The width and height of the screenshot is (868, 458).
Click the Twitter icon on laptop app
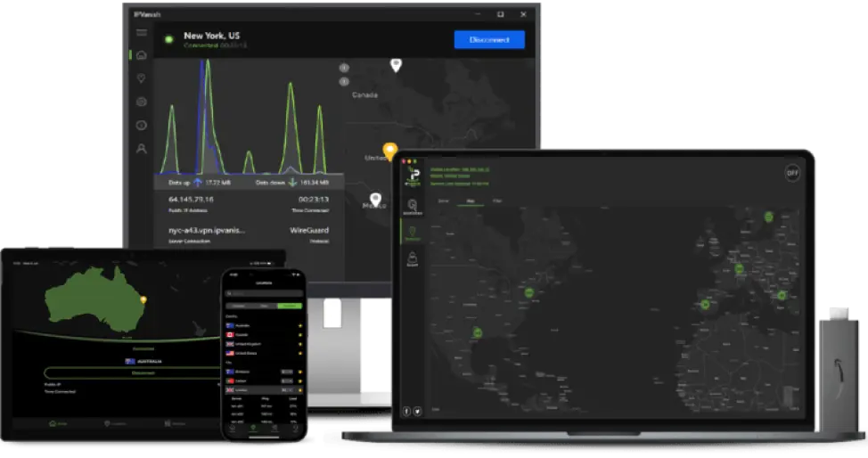pyautogui.click(x=419, y=411)
